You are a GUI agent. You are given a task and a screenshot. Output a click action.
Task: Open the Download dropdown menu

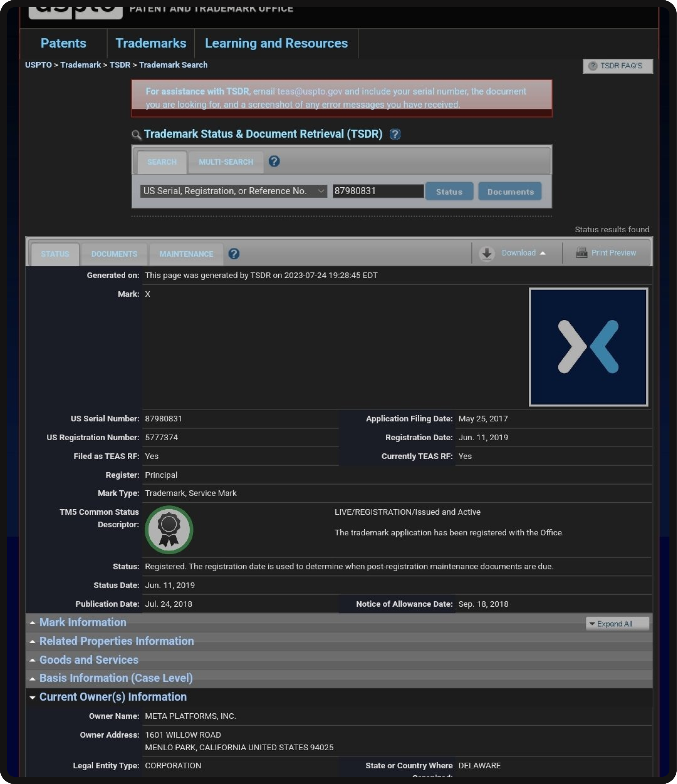tap(524, 253)
